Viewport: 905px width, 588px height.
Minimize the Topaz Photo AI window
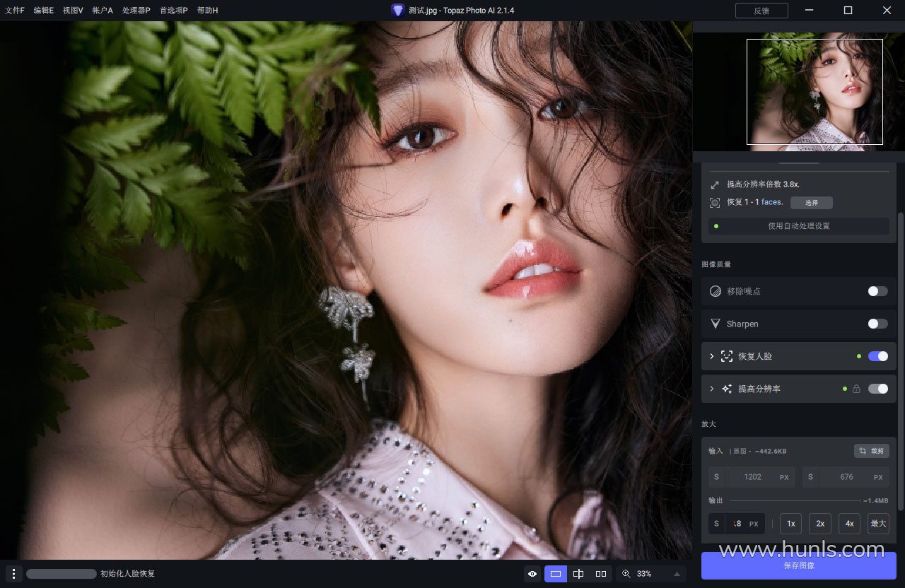tap(810, 11)
